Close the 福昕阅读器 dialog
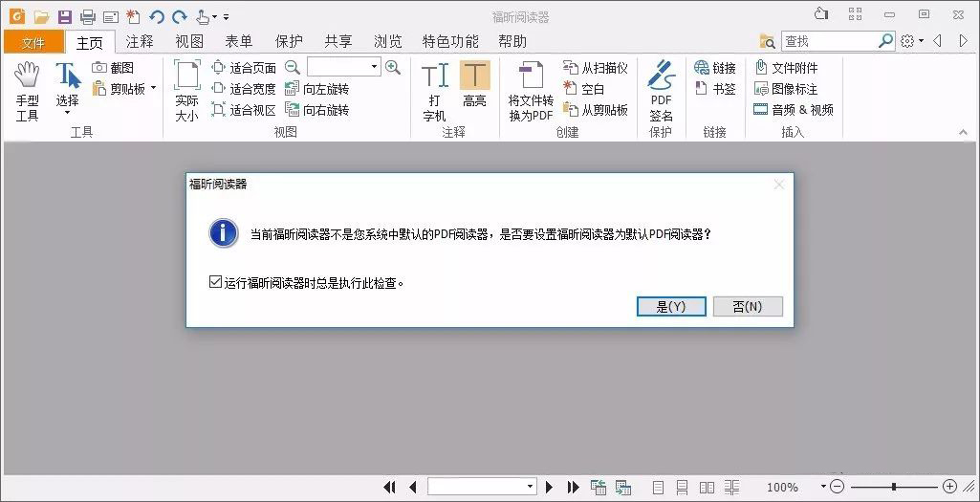The width and height of the screenshot is (980, 502). coord(779,185)
